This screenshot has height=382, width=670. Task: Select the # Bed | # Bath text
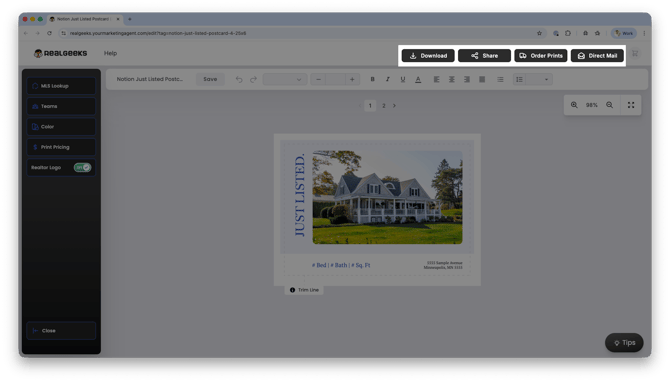click(x=341, y=265)
